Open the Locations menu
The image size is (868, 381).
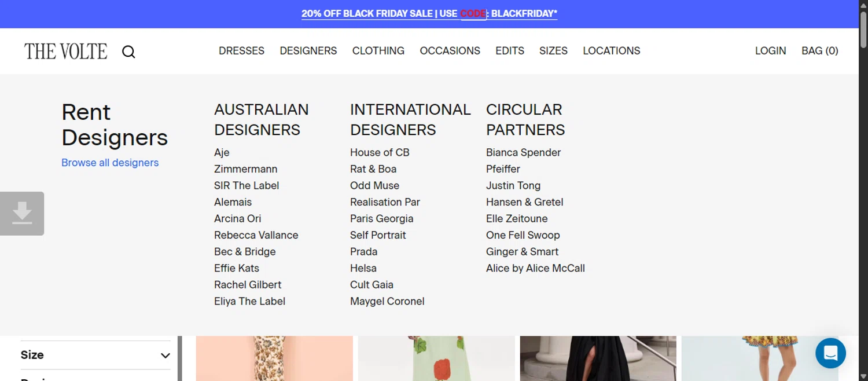tap(612, 51)
